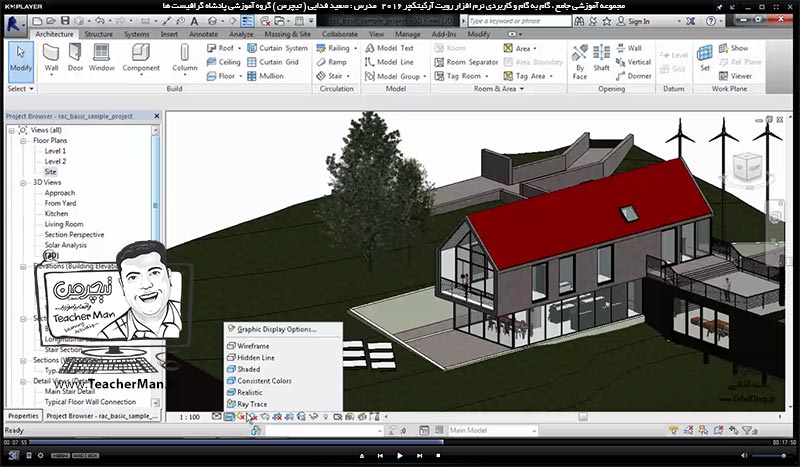Click the Undo arrow icon

click(x=99, y=21)
